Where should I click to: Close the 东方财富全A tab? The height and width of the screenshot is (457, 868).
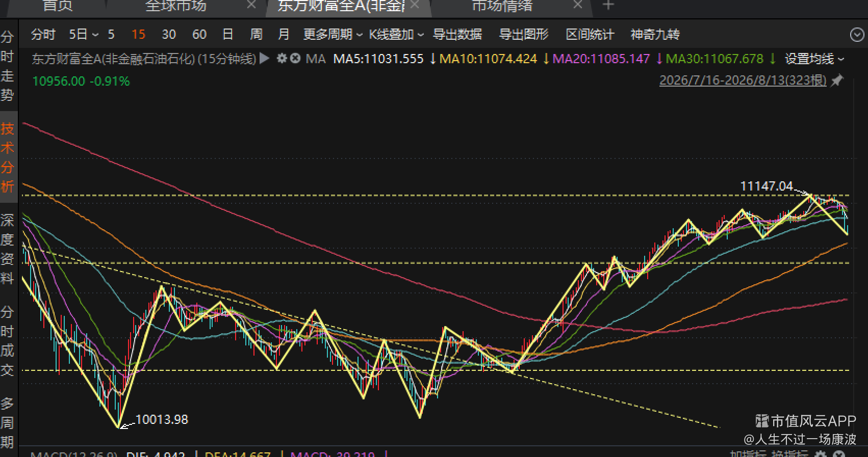415,5
